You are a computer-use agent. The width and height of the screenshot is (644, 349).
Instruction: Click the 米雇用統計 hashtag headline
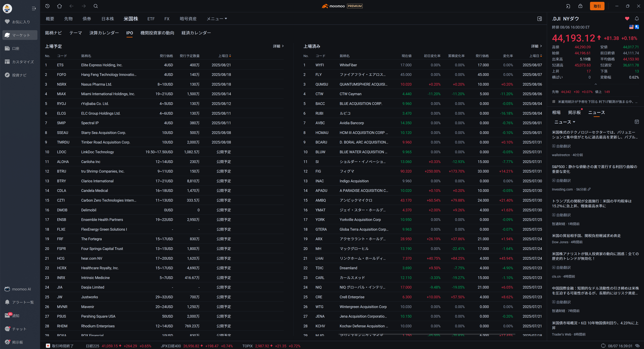(x=595, y=102)
